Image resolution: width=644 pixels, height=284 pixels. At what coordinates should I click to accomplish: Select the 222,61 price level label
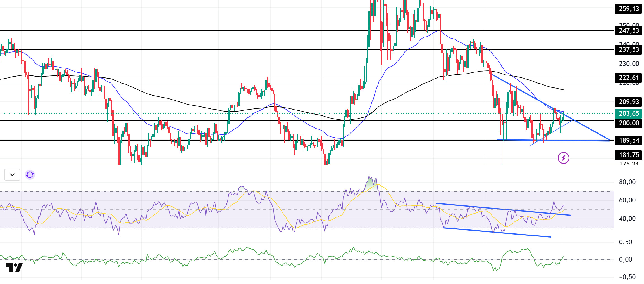pos(628,78)
